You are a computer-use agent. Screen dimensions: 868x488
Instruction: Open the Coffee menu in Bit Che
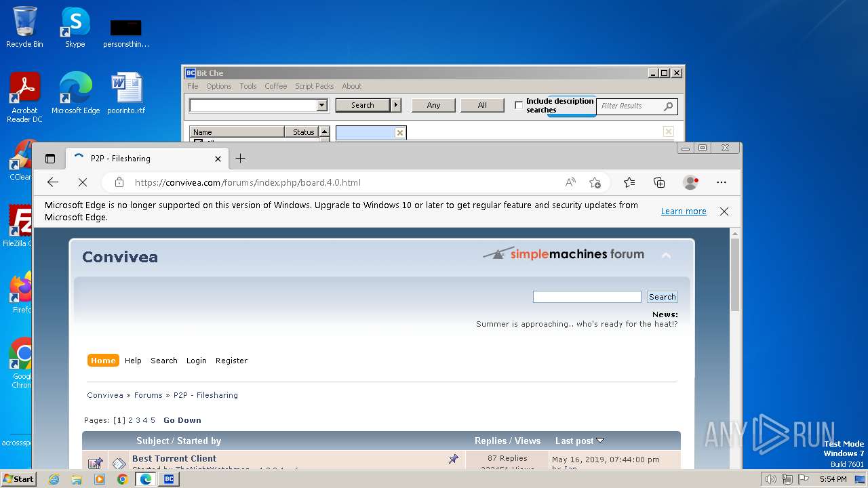click(x=276, y=86)
